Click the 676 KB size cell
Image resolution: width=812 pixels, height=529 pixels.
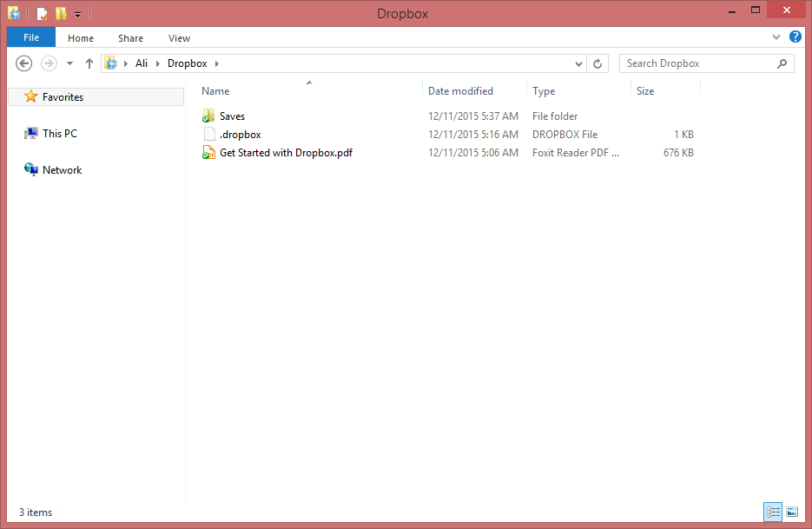tap(678, 152)
